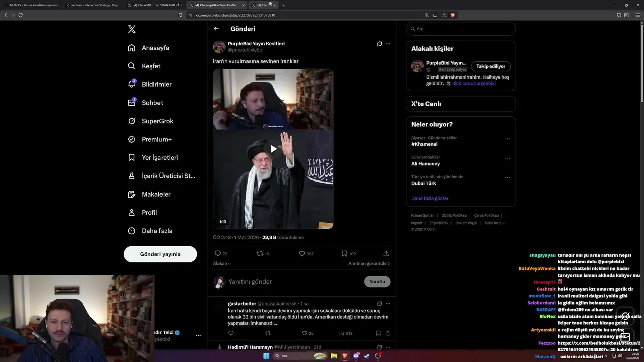Open Daha fazla footer menu
Screen dimensions: 644x362
pyautogui.click(x=495, y=223)
